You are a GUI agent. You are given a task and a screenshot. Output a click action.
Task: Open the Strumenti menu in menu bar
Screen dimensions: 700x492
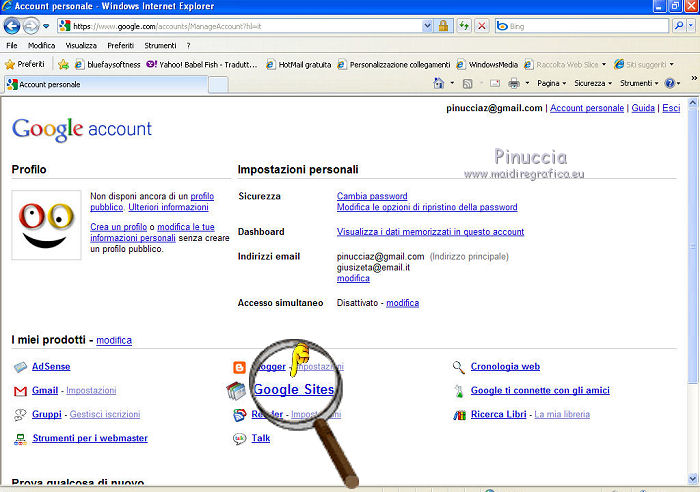pos(160,46)
